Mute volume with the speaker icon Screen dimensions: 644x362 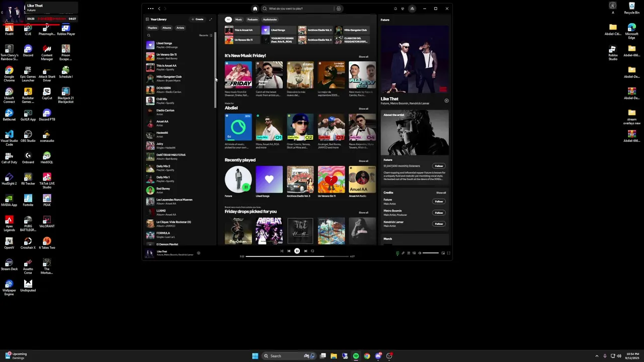tap(420, 253)
